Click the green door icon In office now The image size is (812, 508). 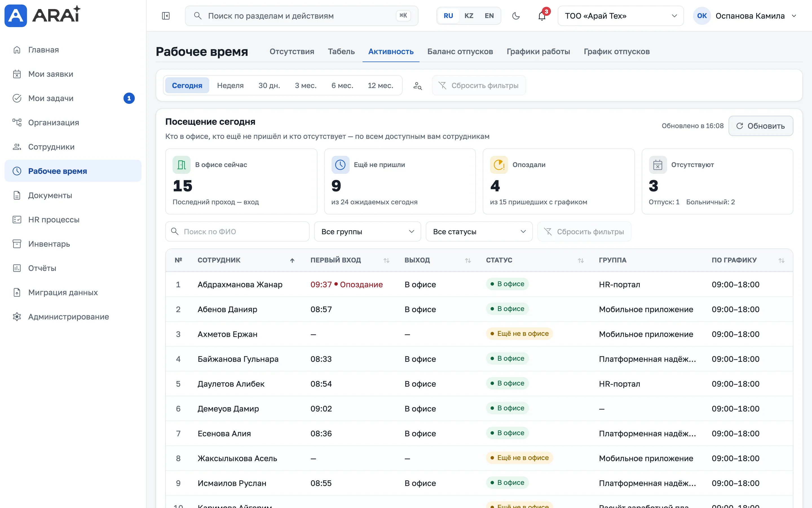[x=182, y=165]
